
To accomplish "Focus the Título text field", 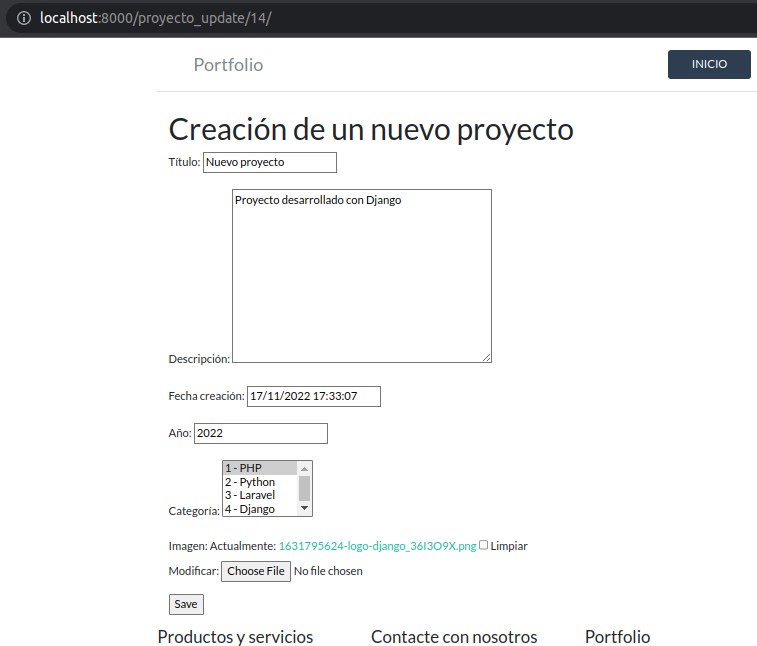I will (269, 162).
